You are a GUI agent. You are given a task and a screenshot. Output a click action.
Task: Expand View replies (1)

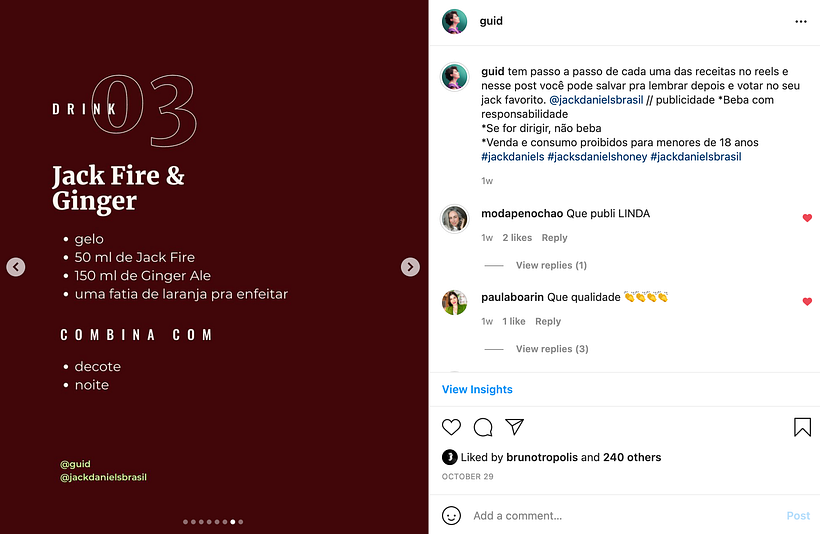pyautogui.click(x=551, y=265)
